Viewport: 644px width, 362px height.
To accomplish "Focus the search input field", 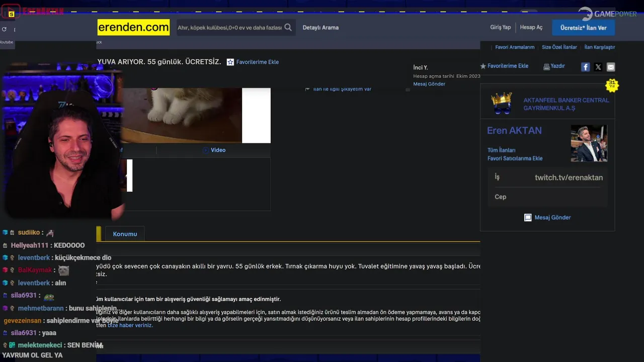I will pyautogui.click(x=229, y=28).
